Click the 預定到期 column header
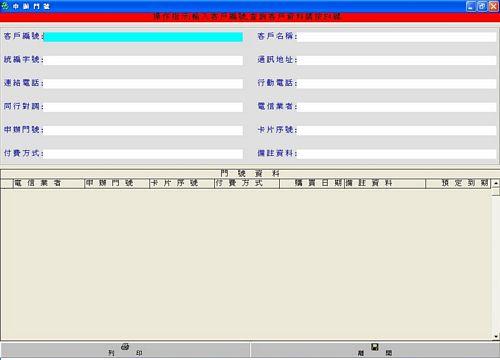The width and height of the screenshot is (500, 360). tap(458, 183)
